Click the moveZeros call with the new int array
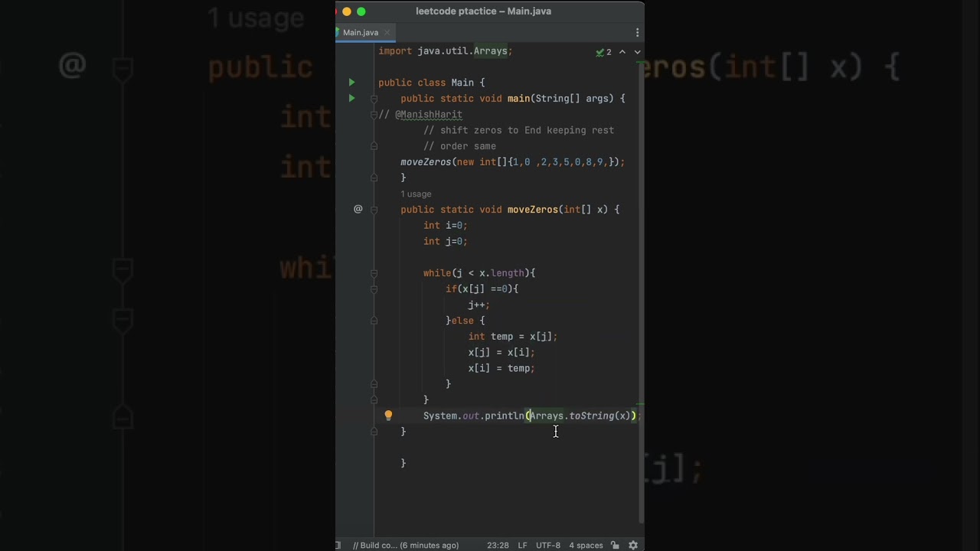The width and height of the screenshot is (980, 551). coord(512,161)
